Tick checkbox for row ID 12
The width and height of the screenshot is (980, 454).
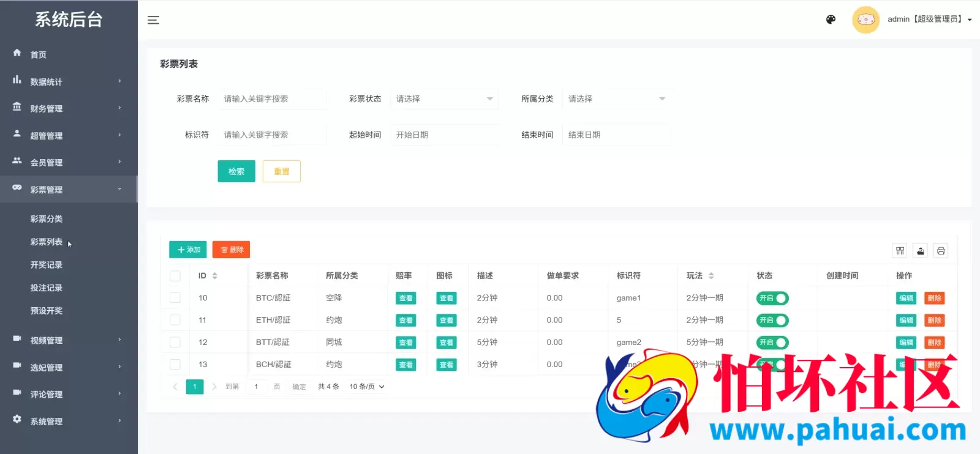coord(175,342)
